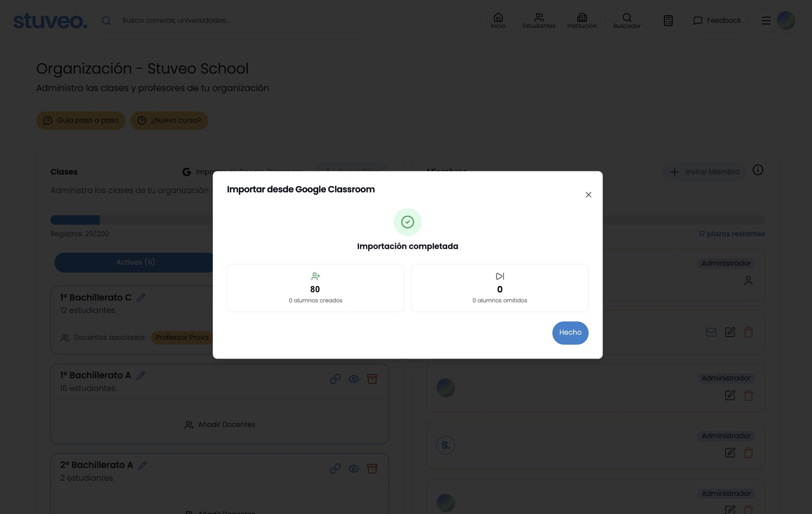Click the alumnos creados user-plus icon

click(315, 276)
